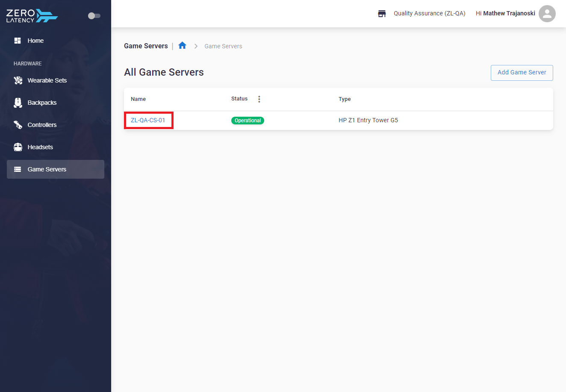Open Wearable Sets in sidebar
The height and width of the screenshot is (392, 566).
tap(56, 80)
